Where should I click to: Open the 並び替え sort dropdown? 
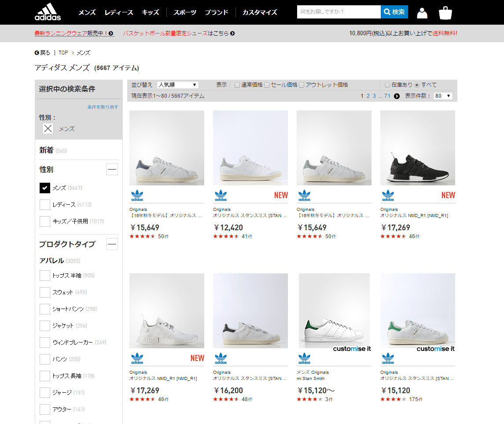(x=178, y=85)
